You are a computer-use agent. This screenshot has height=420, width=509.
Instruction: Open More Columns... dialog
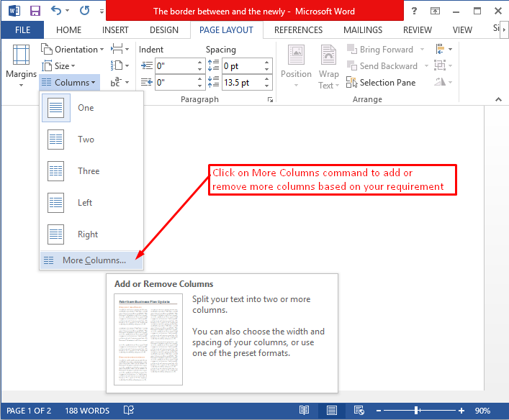[91, 260]
